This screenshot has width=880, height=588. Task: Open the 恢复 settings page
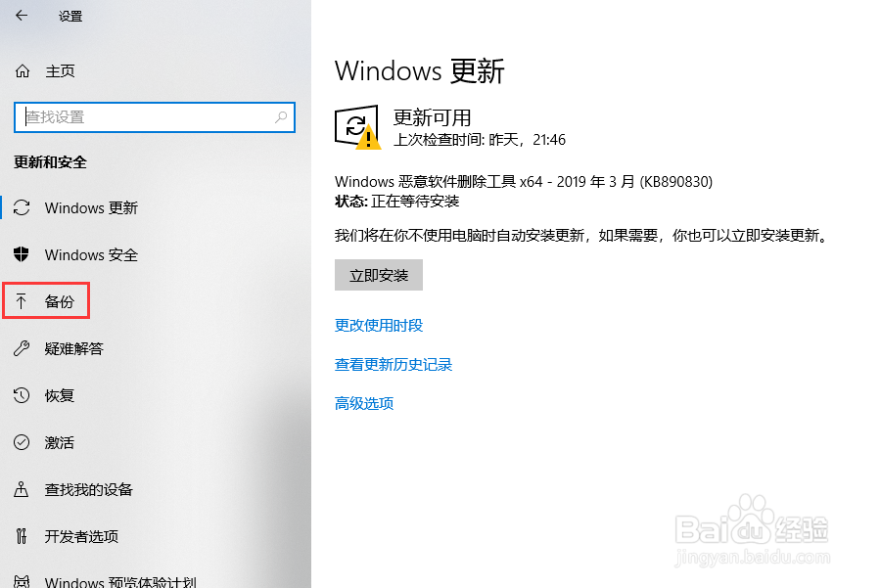[156, 395]
